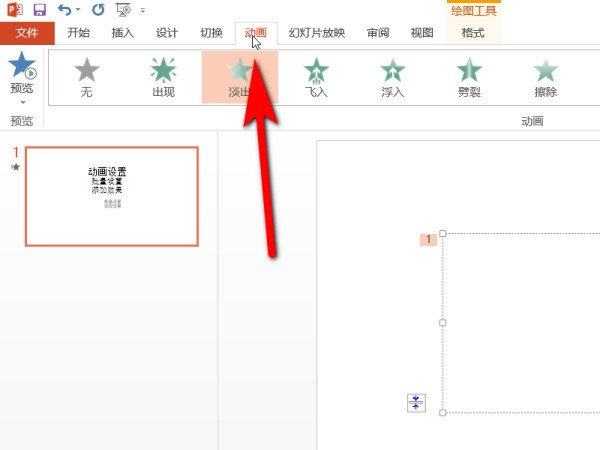Click the bottom-left handle of text box
The height and width of the screenshot is (450, 600).
tap(443, 412)
